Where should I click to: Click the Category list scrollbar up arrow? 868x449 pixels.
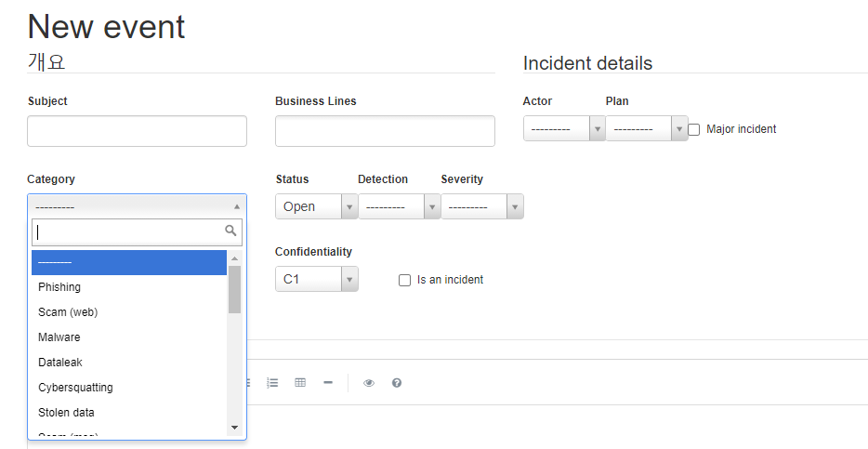coord(234,258)
